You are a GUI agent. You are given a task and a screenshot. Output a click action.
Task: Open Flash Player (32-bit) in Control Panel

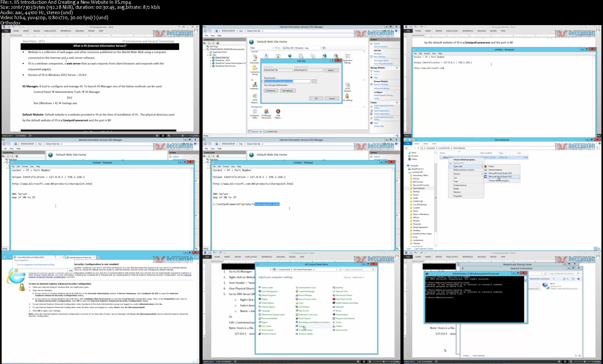point(342,299)
